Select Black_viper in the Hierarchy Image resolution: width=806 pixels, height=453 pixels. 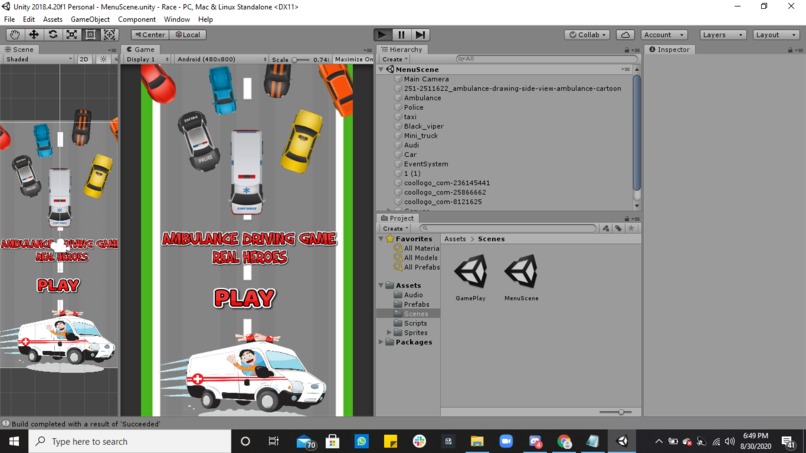(424, 126)
